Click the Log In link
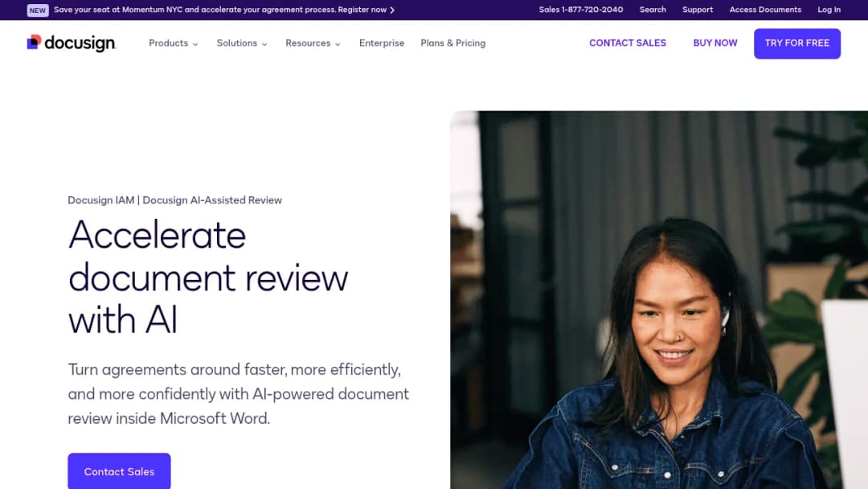The image size is (868, 489). pos(829,10)
